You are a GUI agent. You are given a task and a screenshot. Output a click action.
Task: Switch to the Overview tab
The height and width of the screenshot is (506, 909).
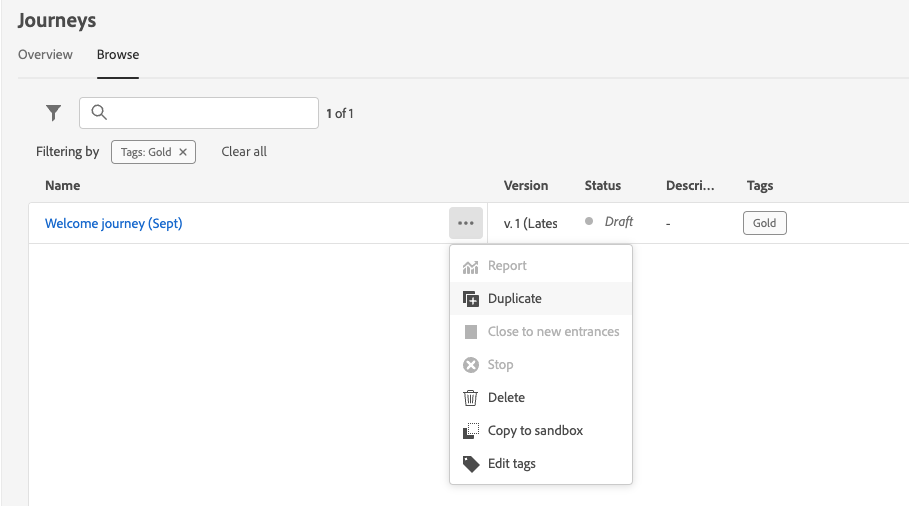[45, 55]
